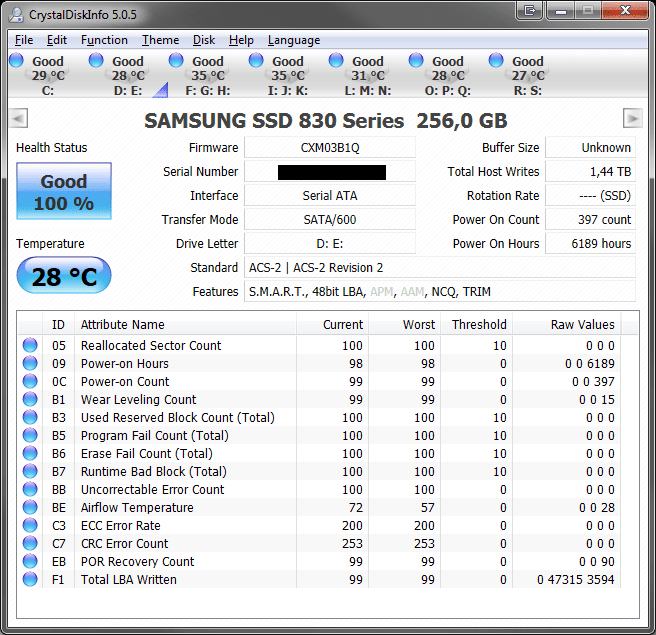Click the Current column header
The height and width of the screenshot is (635, 656).
pyautogui.click(x=333, y=325)
